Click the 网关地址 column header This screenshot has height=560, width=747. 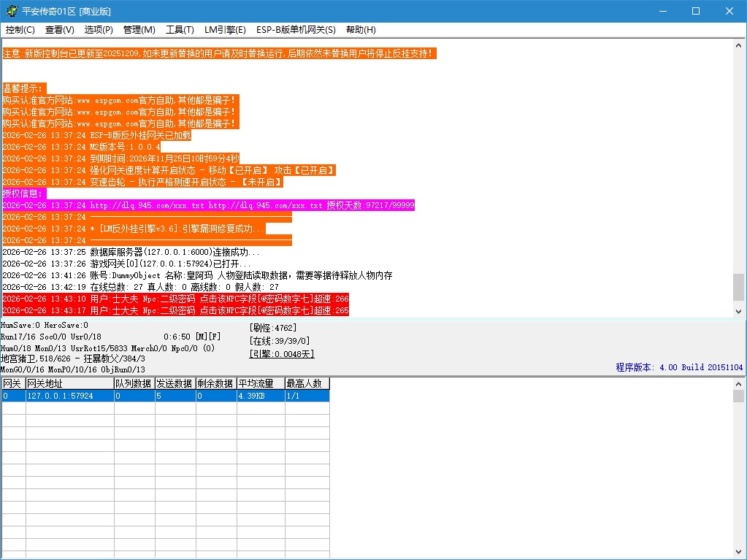click(69, 384)
